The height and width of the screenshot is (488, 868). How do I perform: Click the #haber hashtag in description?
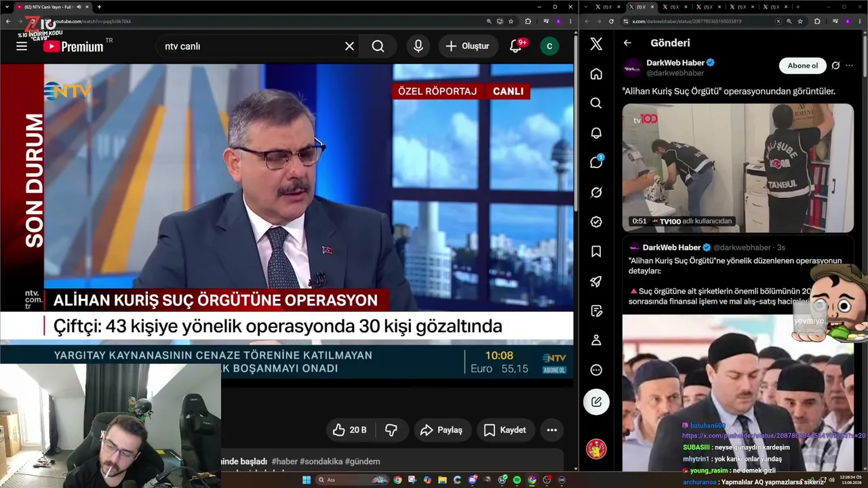[x=285, y=462]
